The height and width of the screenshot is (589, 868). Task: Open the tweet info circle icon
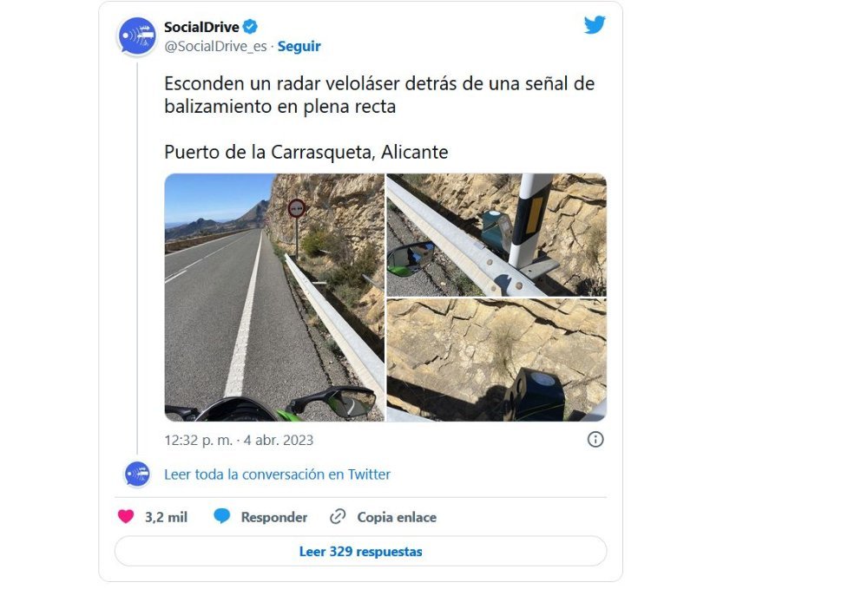595,440
